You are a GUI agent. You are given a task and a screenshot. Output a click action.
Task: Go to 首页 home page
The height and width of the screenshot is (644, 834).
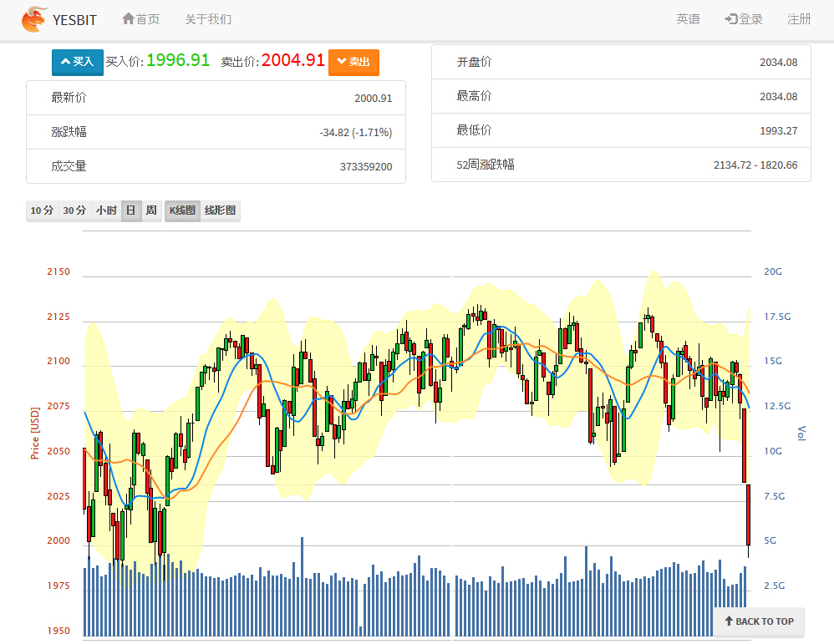pyautogui.click(x=140, y=19)
